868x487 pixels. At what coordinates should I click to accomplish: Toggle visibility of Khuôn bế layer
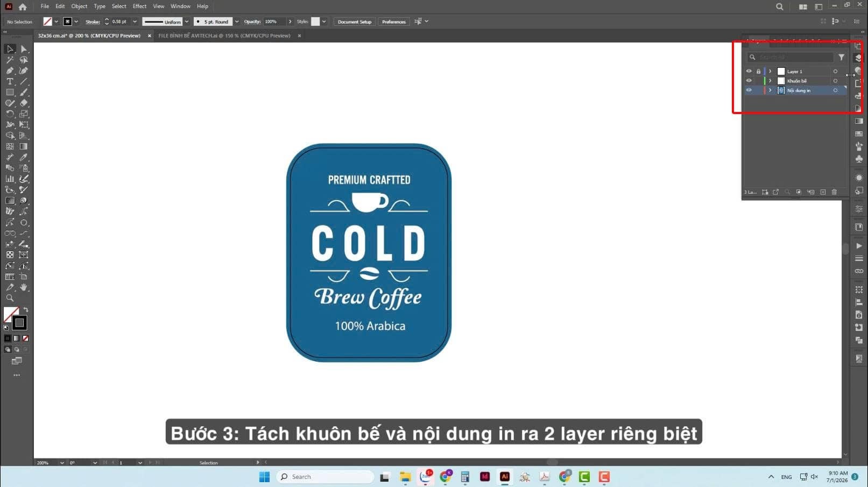[x=749, y=81]
